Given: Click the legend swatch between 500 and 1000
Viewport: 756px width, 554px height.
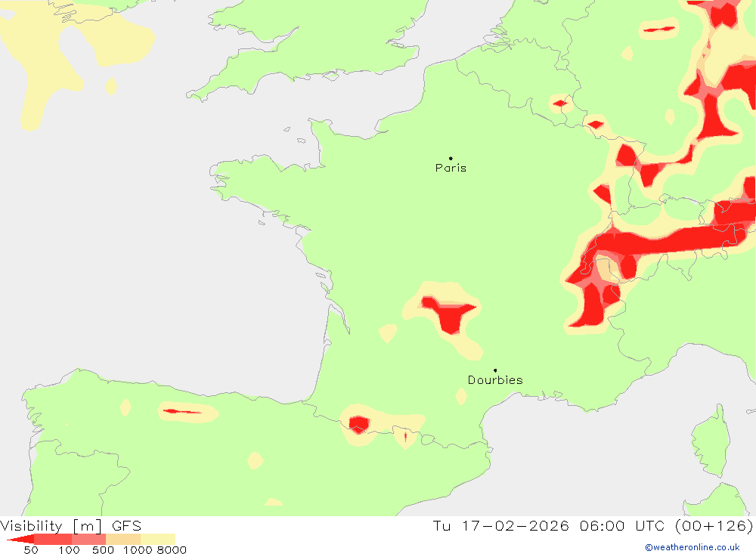Looking at the screenshot, I should pyautogui.click(x=123, y=540).
